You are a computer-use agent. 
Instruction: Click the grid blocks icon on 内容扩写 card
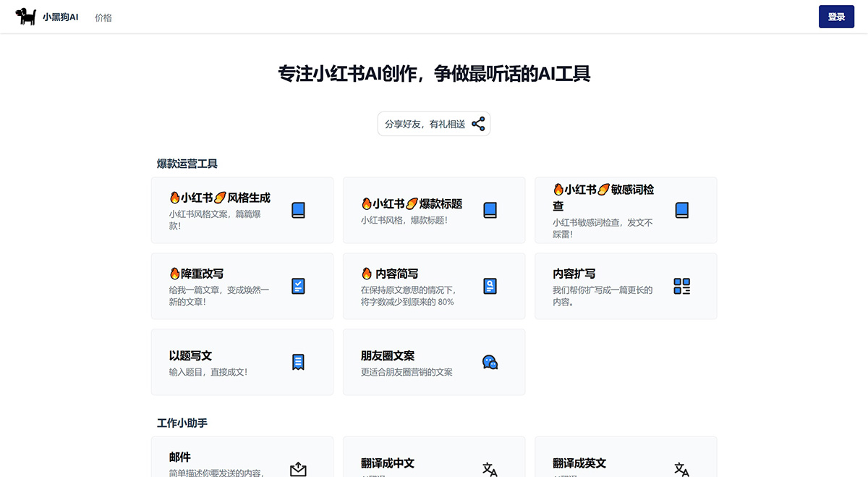pyautogui.click(x=682, y=286)
